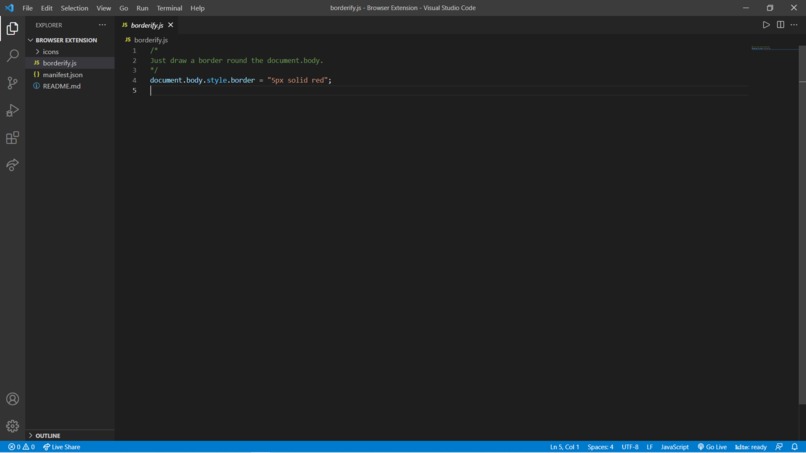The height and width of the screenshot is (453, 806).
Task: Open the Run menu
Action: point(142,8)
